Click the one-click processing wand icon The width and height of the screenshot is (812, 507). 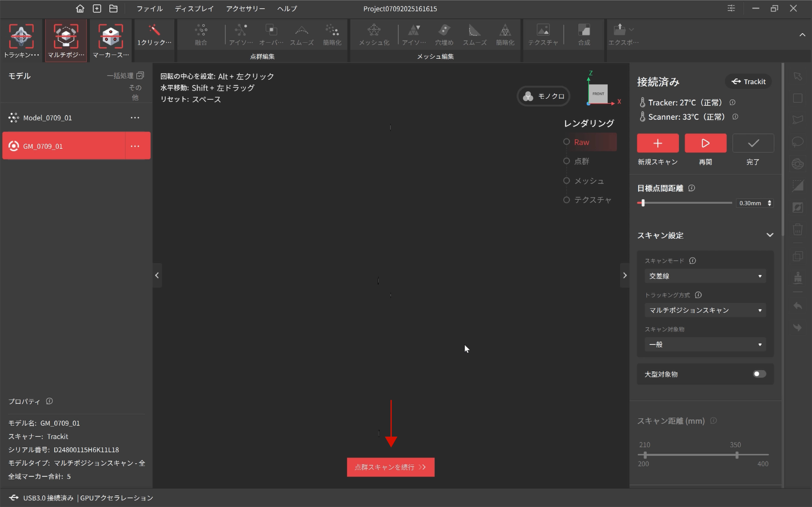[154, 31]
